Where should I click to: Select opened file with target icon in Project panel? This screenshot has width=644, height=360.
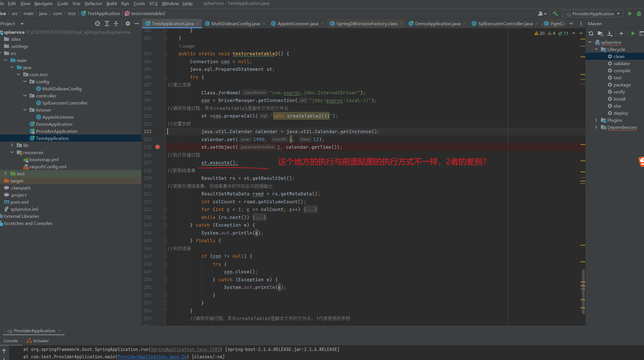coord(98,24)
